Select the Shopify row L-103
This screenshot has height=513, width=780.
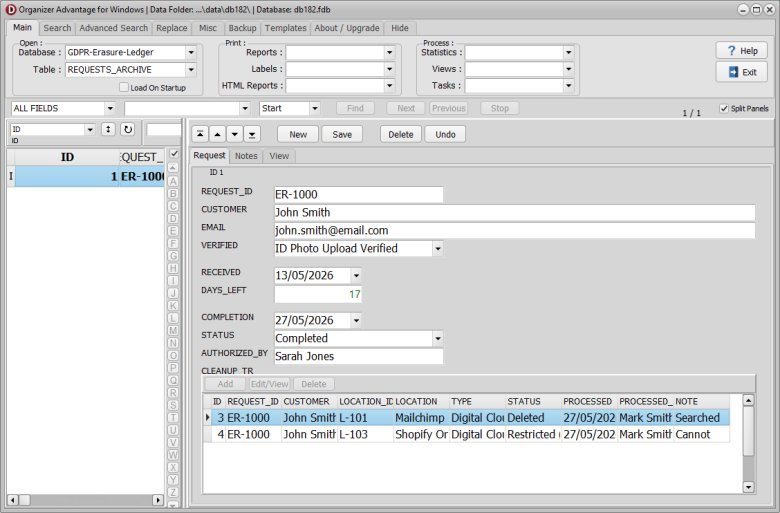click(467, 434)
